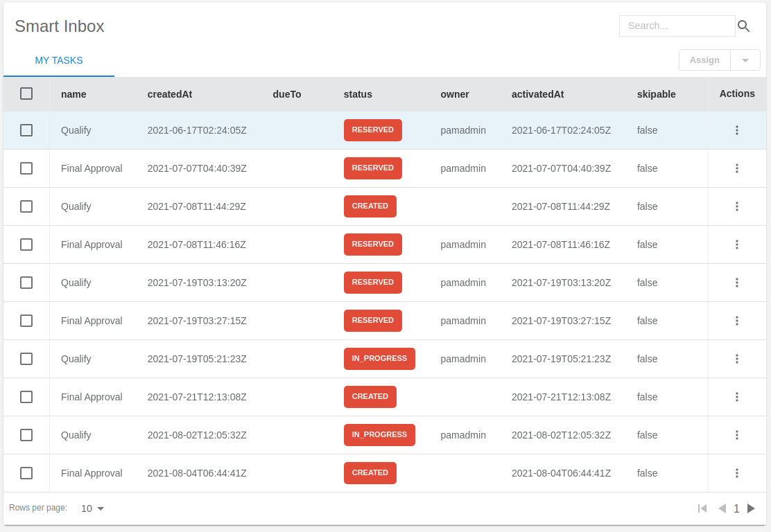This screenshot has width=771, height=532.
Task: Jump to first page icon
Action: point(702,508)
